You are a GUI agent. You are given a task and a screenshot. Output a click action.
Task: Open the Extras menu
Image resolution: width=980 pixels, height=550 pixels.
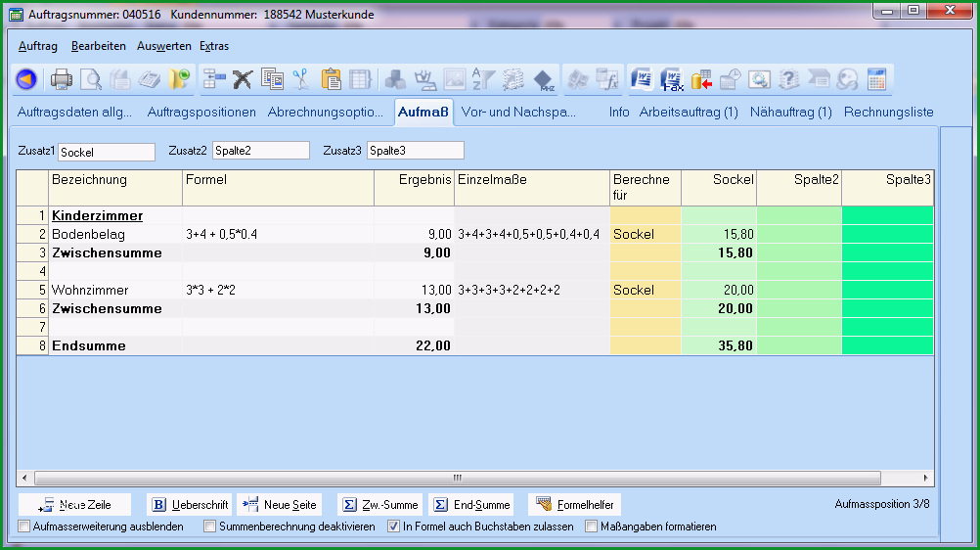click(x=214, y=46)
